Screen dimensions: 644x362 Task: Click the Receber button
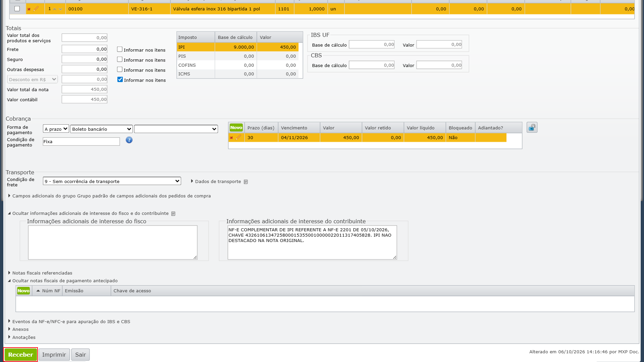(20, 355)
